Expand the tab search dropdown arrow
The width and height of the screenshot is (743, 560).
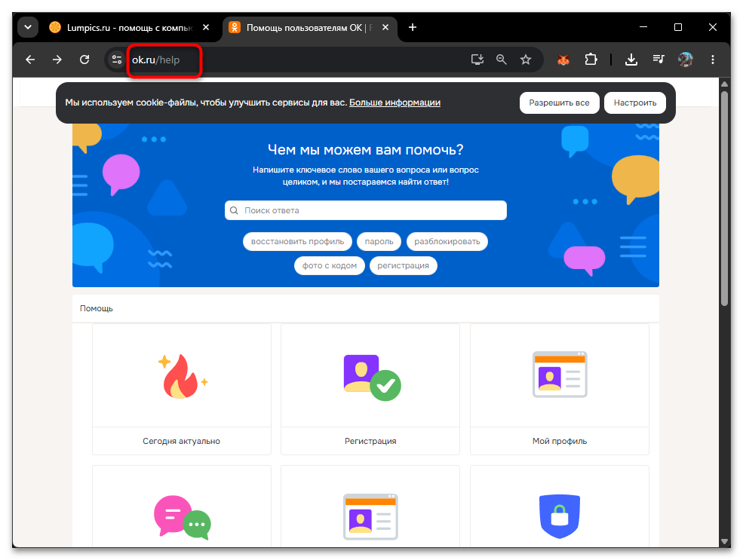point(28,27)
